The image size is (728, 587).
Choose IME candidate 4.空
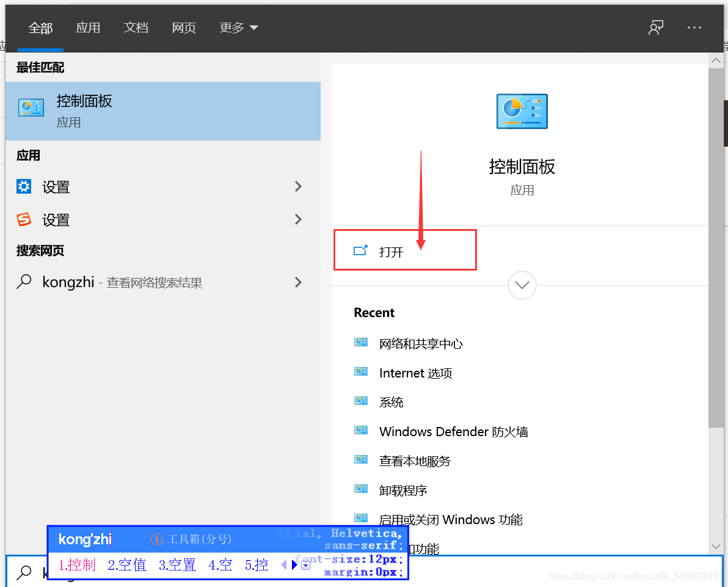[220, 565]
